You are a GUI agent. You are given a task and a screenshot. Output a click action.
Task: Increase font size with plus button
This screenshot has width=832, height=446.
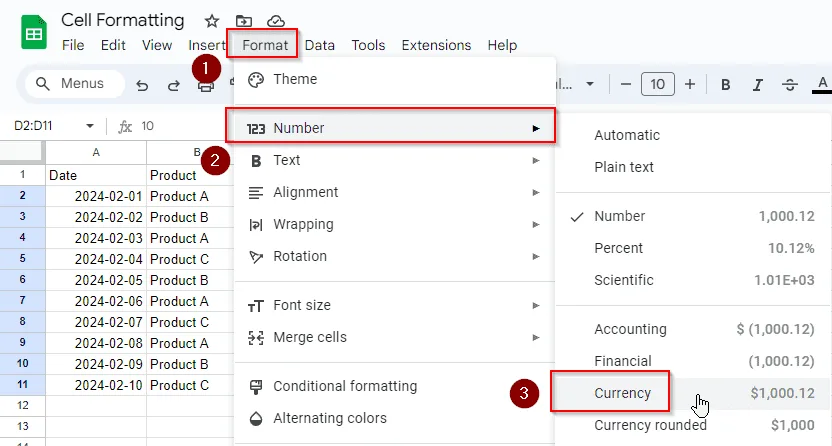690,84
